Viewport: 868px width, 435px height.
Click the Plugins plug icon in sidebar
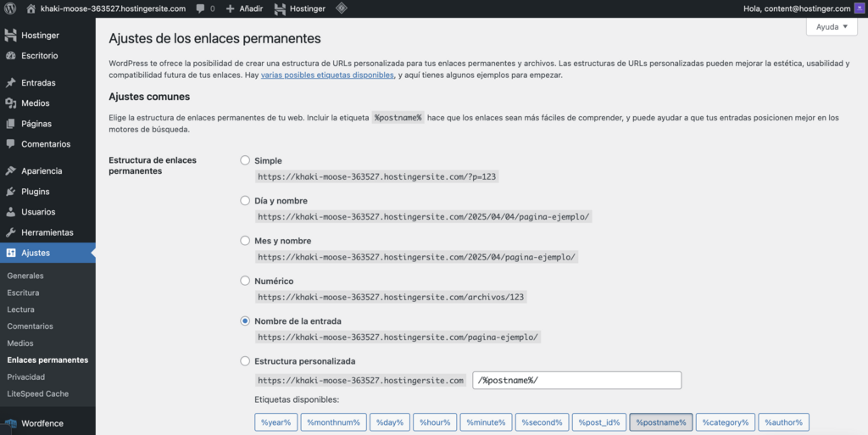point(10,192)
